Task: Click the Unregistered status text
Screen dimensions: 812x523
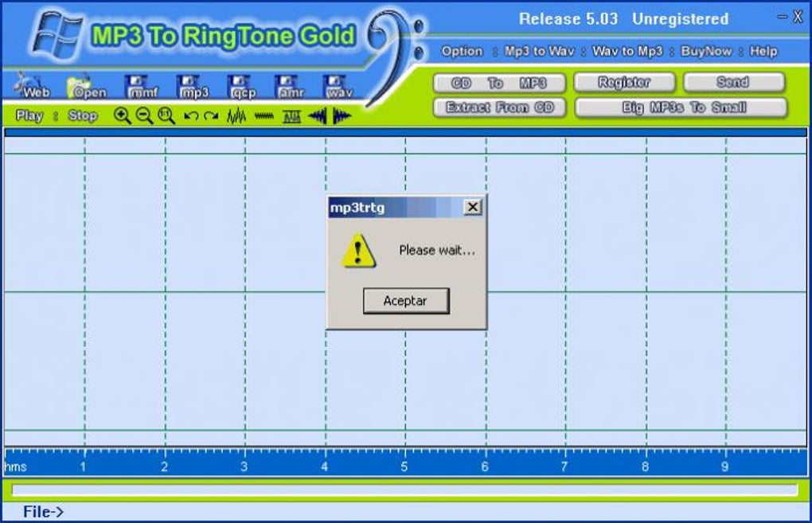Action: coord(681,19)
